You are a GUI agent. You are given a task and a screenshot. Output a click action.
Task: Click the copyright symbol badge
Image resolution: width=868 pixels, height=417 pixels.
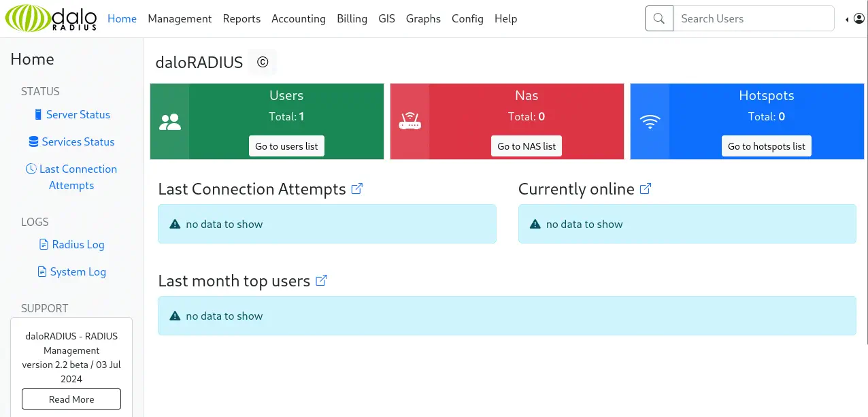pos(262,63)
